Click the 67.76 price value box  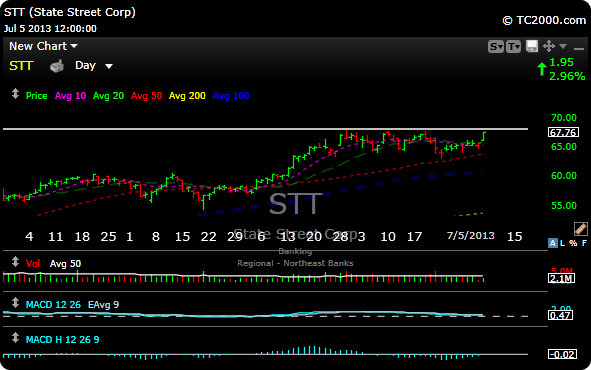pyautogui.click(x=563, y=132)
